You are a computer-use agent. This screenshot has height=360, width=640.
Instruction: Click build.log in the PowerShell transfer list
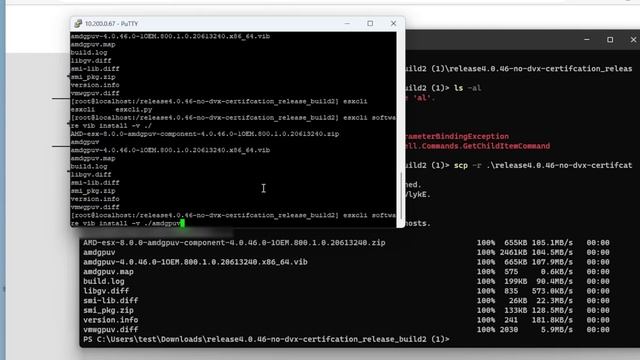pos(104,281)
